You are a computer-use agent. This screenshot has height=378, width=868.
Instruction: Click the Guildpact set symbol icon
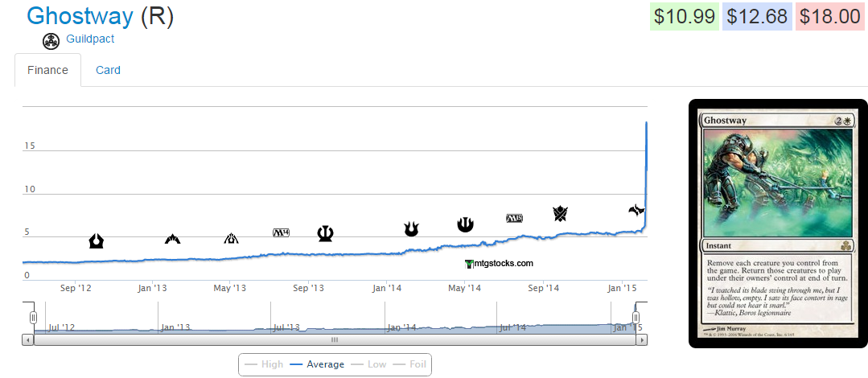pyautogui.click(x=51, y=40)
